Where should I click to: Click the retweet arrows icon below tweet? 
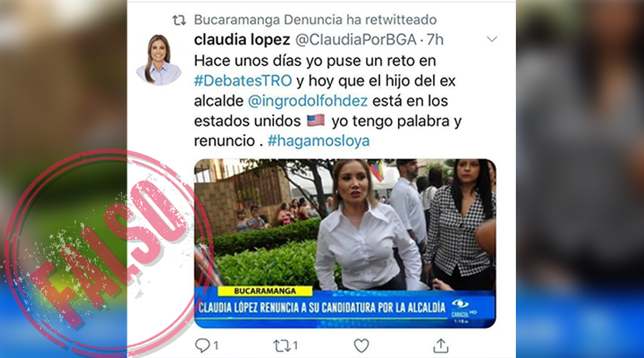click(282, 346)
